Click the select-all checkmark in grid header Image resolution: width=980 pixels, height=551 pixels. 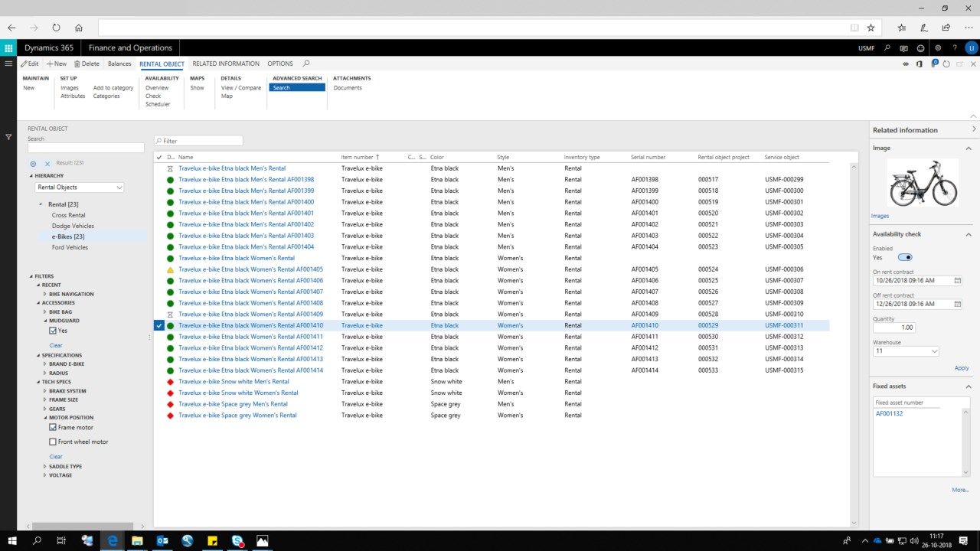pos(159,157)
